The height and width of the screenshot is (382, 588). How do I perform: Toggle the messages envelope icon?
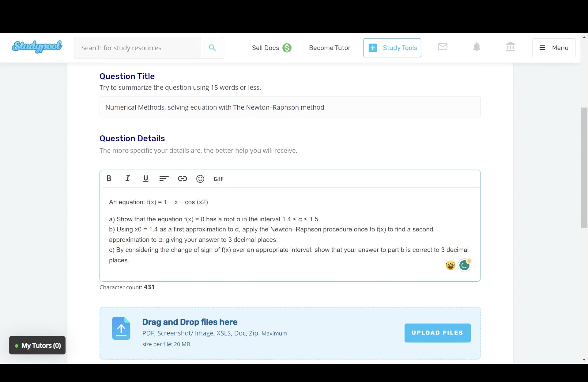coord(443,47)
